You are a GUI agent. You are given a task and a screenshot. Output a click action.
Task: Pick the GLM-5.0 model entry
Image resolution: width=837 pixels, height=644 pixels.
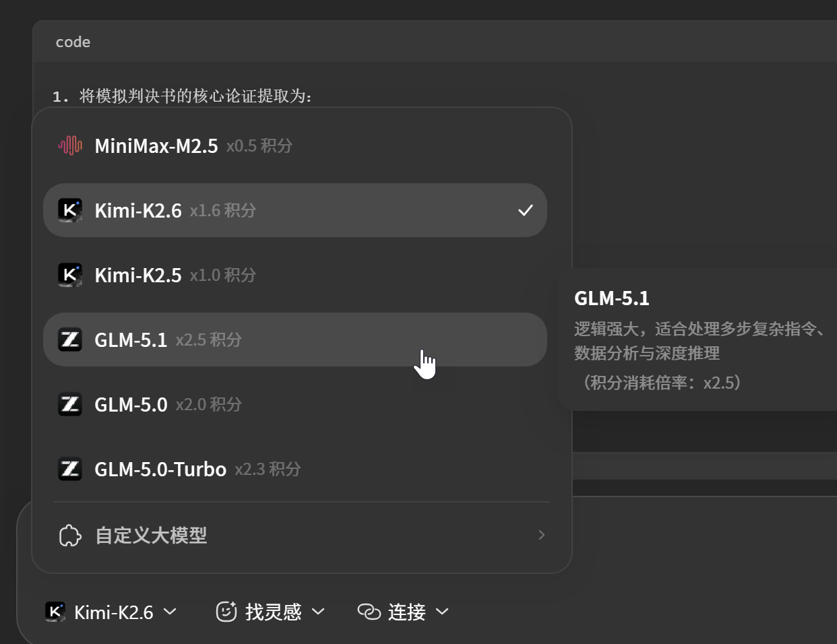click(x=295, y=404)
